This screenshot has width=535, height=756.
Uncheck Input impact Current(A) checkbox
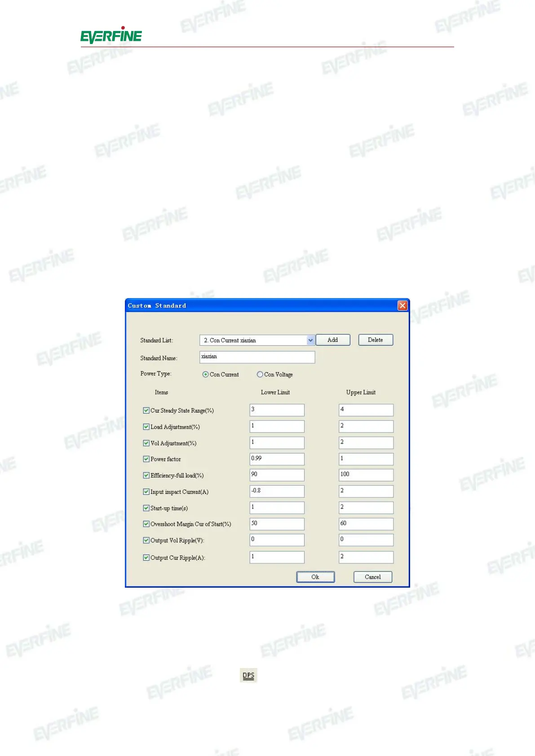pos(146,492)
